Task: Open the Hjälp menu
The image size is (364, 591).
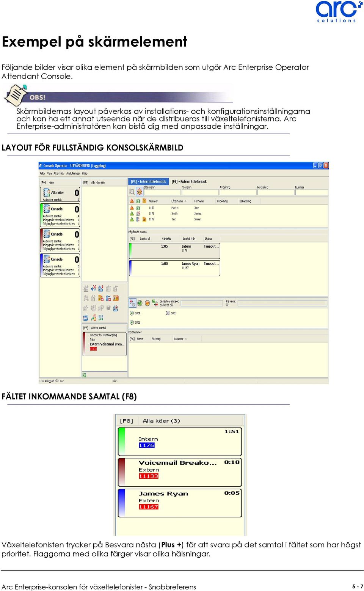Action: [85, 173]
